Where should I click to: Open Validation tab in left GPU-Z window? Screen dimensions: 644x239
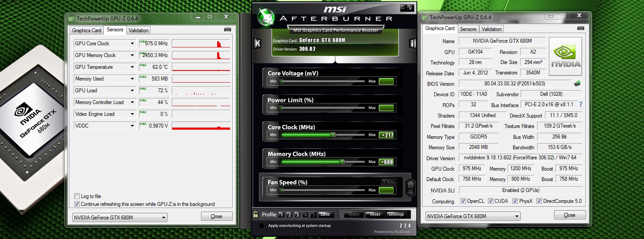point(138,30)
